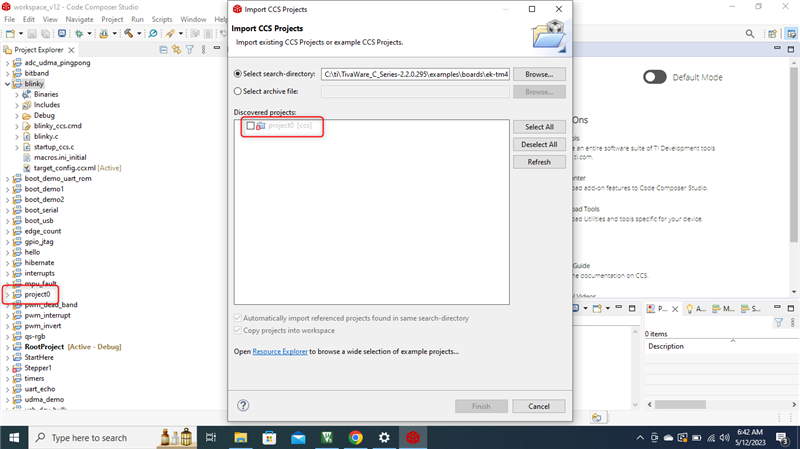Click the Project Explorer filter funnel icon
800x449 pixels.
coord(190,49)
